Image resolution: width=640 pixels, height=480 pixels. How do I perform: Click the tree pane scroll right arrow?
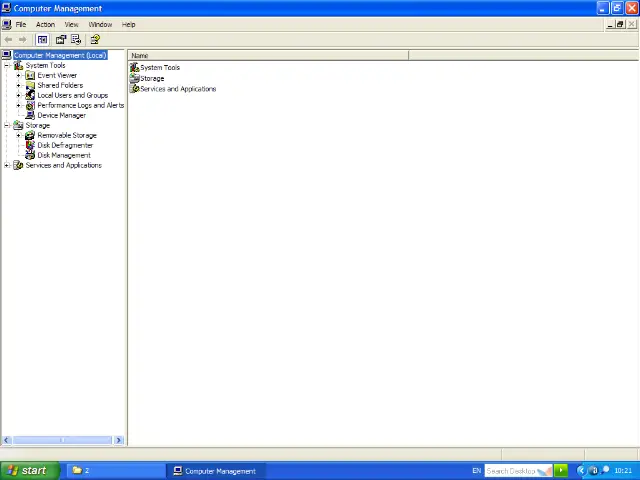pyautogui.click(x=119, y=440)
